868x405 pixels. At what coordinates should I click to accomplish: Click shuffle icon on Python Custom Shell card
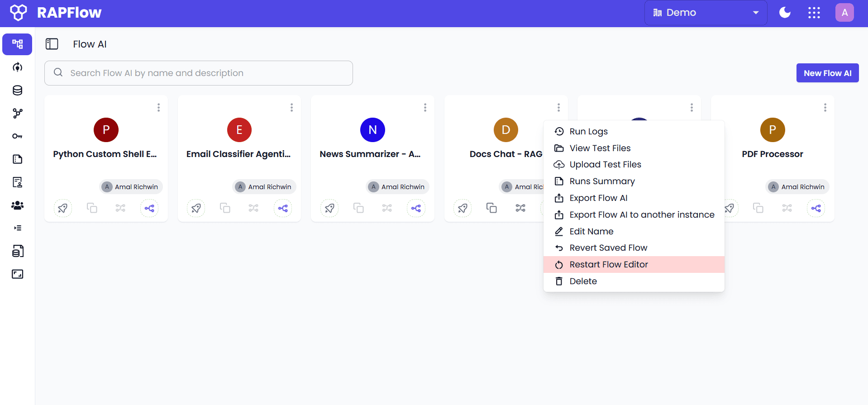pos(120,208)
